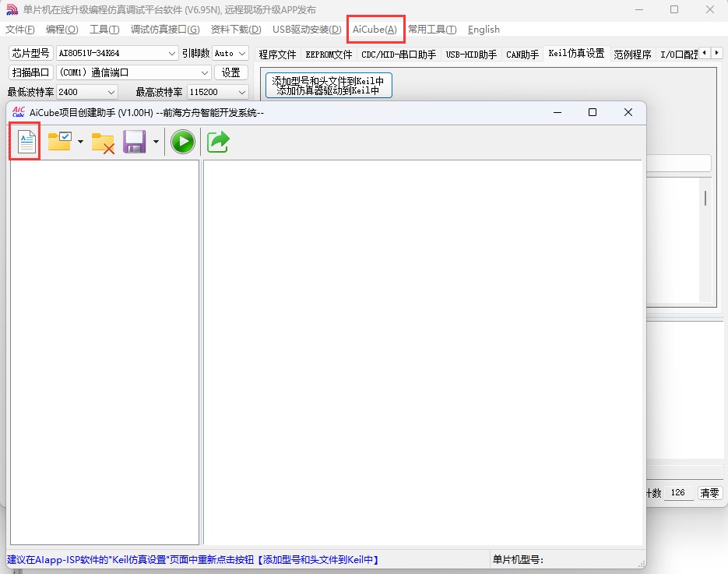The image size is (728, 574).
Task: Close the AiCube项目创建助手 window
Action: click(628, 112)
